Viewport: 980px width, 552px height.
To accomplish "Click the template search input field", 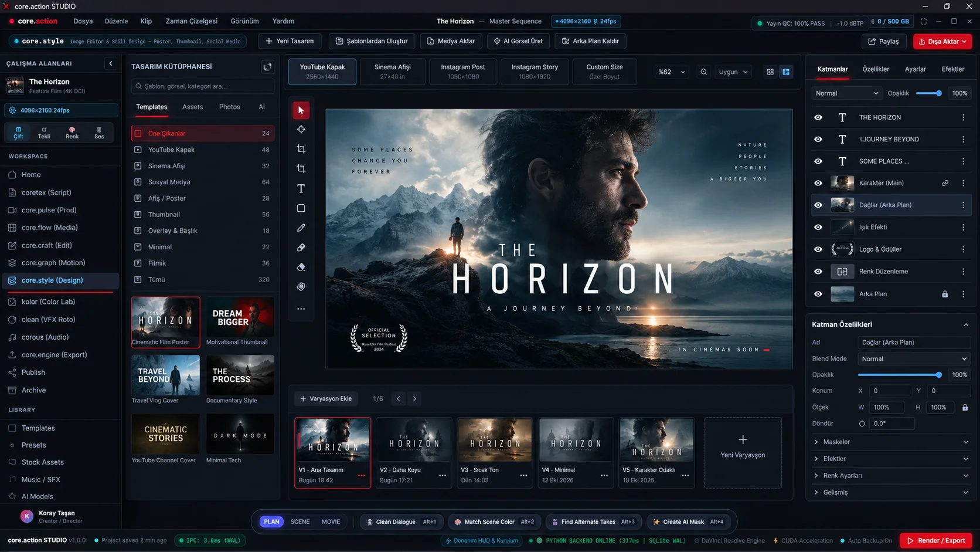I will point(203,86).
